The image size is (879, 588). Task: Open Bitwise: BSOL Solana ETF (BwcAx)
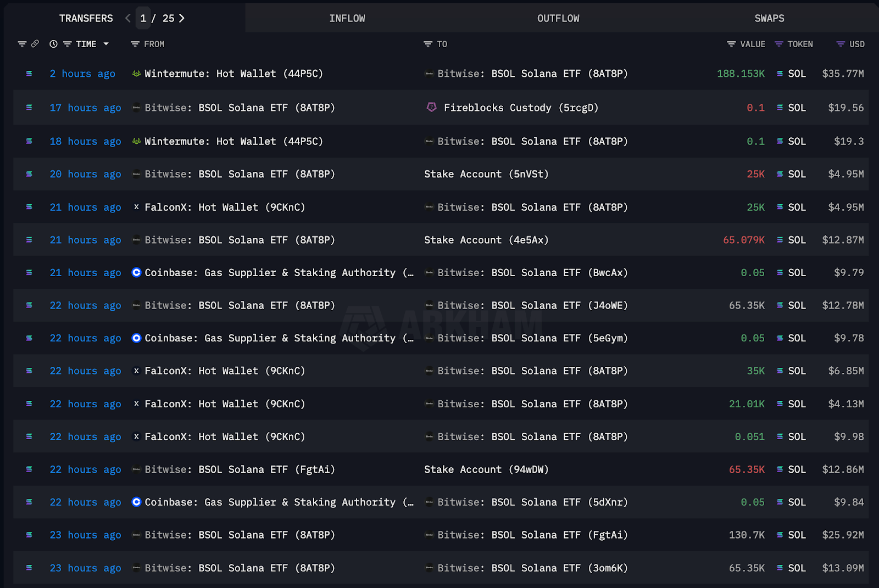point(532,272)
